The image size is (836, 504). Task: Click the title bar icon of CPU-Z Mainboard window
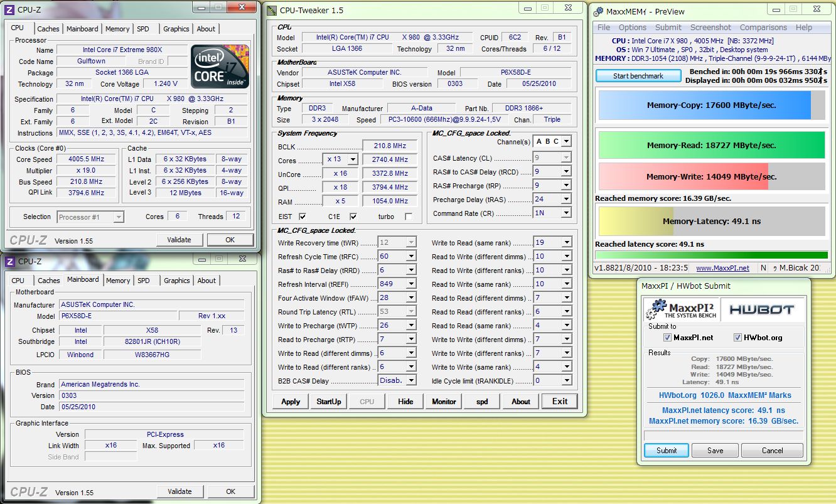[x=10, y=261]
